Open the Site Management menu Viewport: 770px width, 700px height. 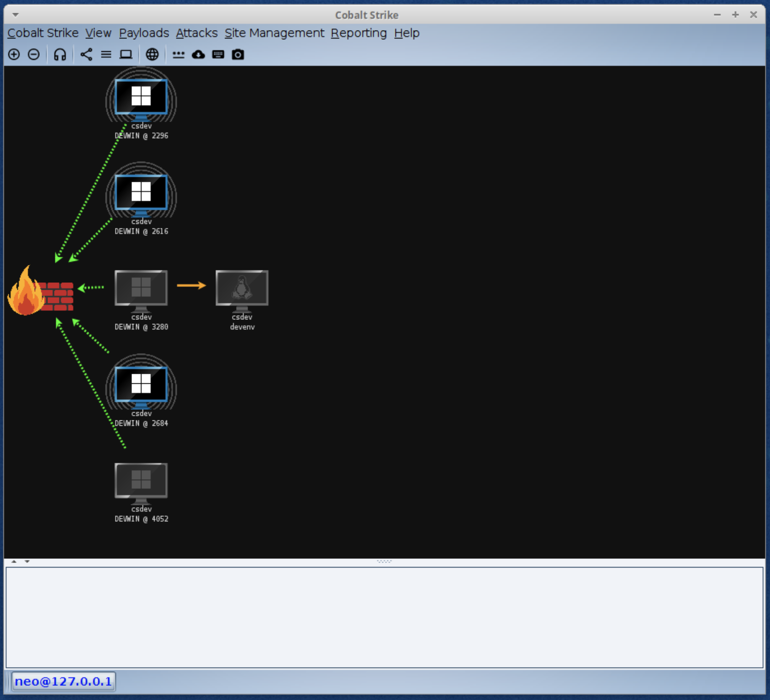(274, 33)
